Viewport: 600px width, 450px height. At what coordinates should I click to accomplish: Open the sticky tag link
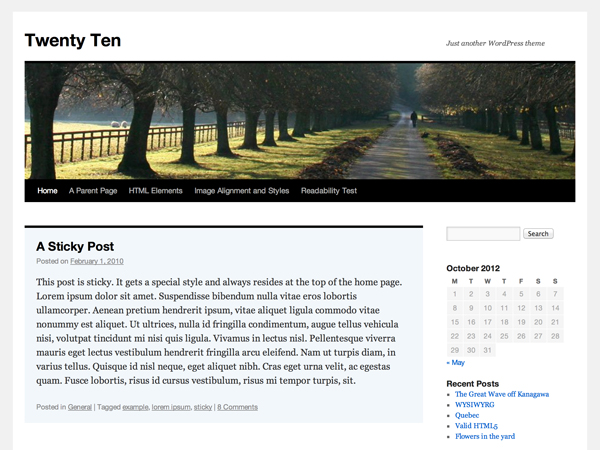click(x=203, y=407)
